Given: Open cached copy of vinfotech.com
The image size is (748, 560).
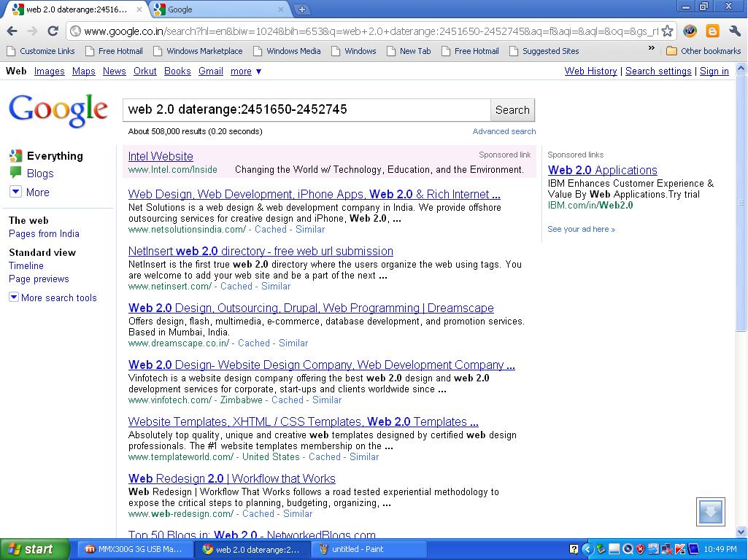Looking at the screenshot, I should [x=288, y=400].
